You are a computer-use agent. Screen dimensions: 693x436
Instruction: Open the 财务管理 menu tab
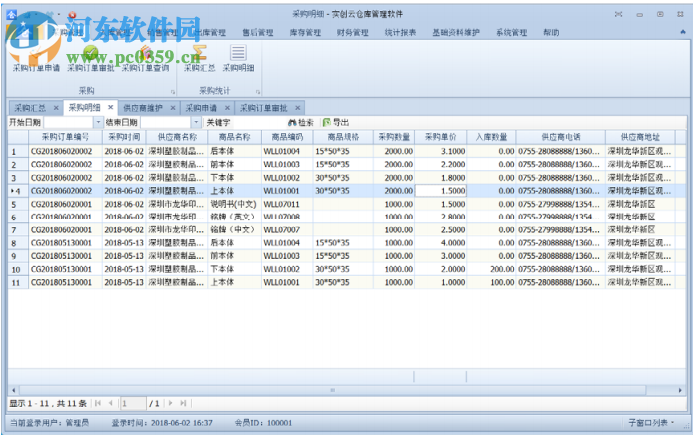pyautogui.click(x=352, y=32)
